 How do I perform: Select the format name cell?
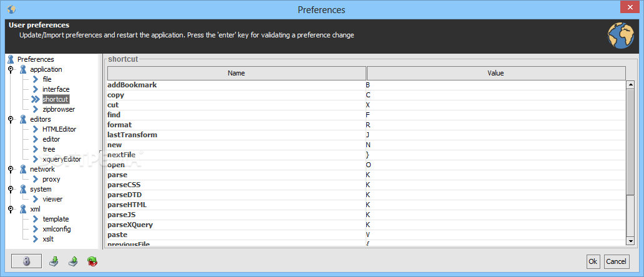[x=236, y=125]
